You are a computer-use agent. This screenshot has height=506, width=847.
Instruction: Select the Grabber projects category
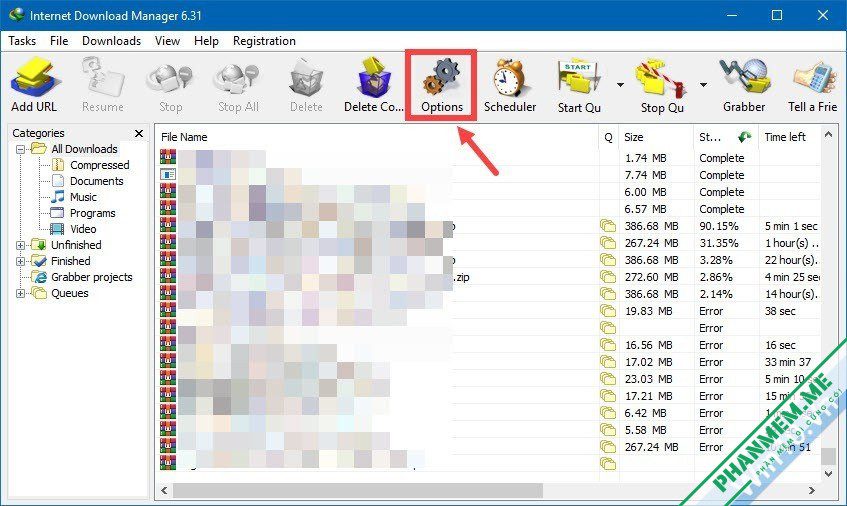coord(92,277)
